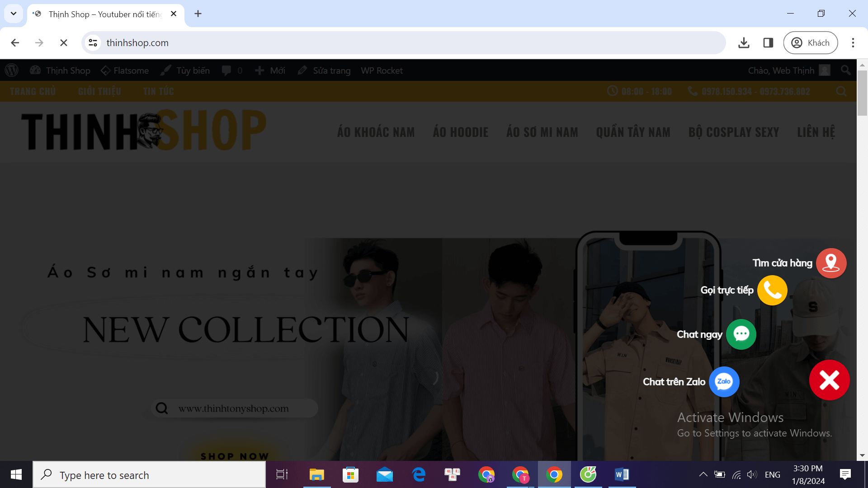Click the site info icon in address bar

(x=93, y=42)
